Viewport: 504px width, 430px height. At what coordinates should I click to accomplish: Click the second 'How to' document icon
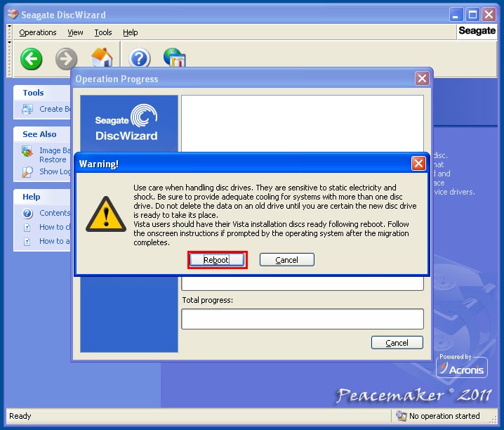tap(27, 242)
